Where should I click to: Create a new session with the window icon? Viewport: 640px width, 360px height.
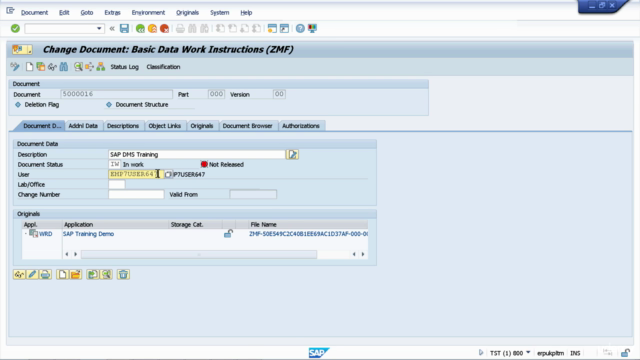pos(272,28)
